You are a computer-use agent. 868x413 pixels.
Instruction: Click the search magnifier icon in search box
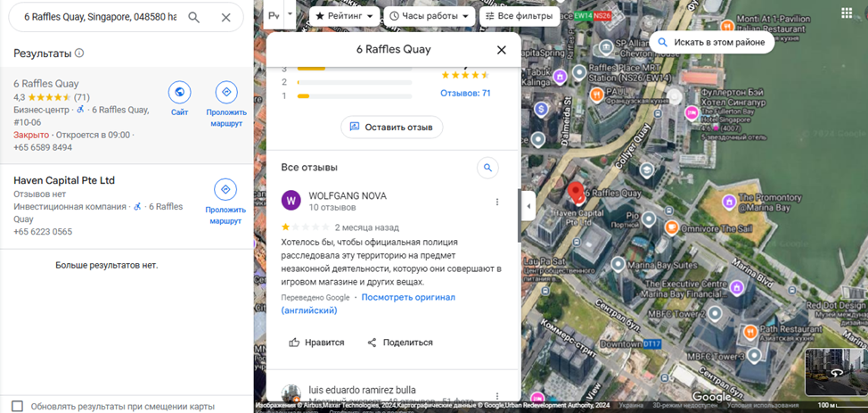(193, 17)
